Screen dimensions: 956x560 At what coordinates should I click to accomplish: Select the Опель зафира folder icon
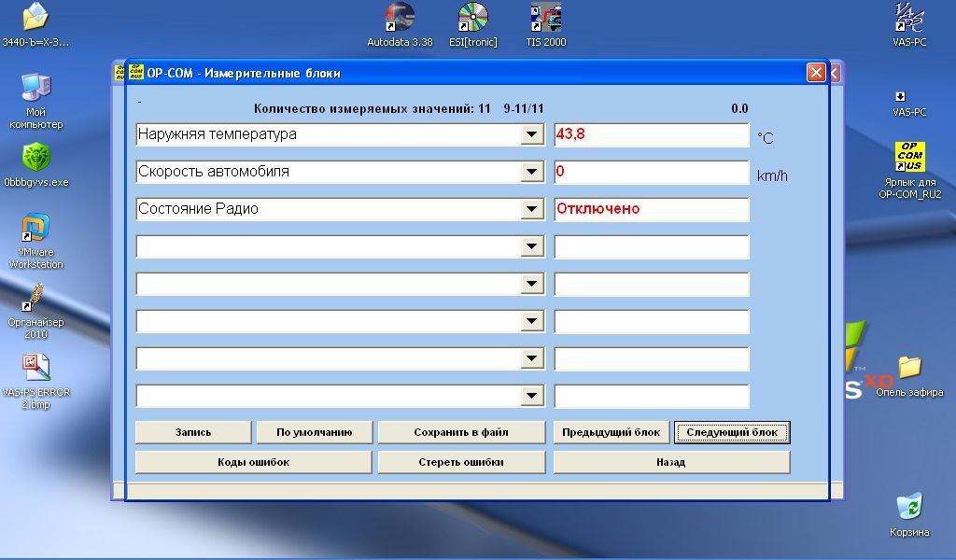pyautogui.click(x=909, y=376)
